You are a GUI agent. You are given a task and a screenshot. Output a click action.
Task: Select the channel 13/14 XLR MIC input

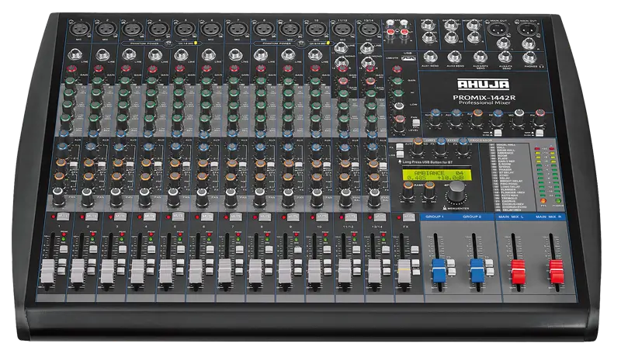coord(368,29)
